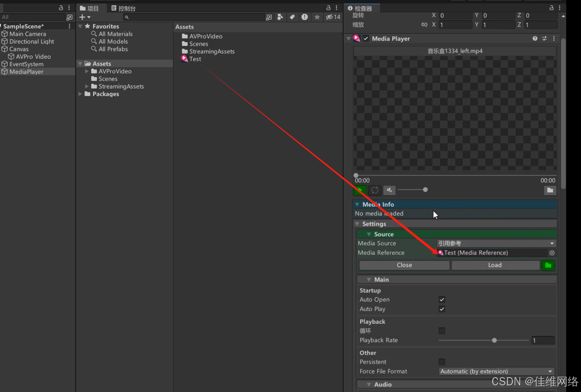The height and width of the screenshot is (392, 581).
Task: Click the media preview timeline seek bar handle
Action: point(356,175)
